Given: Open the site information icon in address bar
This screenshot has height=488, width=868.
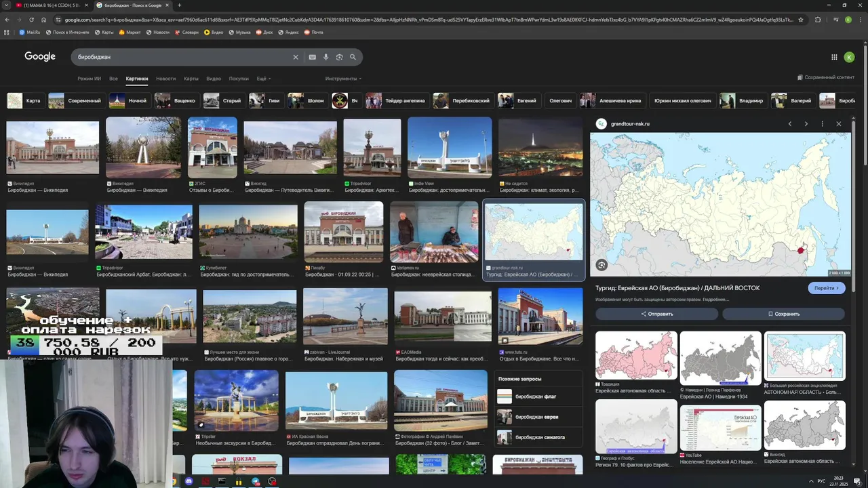Looking at the screenshot, I should coord(58,20).
